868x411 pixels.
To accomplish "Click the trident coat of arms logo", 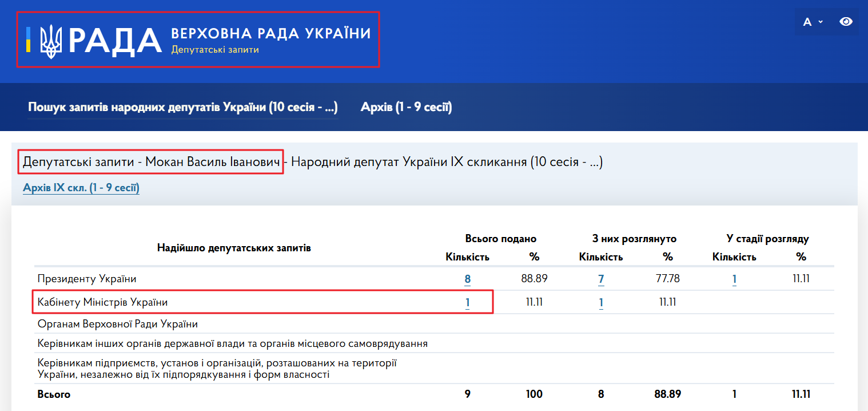I will (x=51, y=41).
